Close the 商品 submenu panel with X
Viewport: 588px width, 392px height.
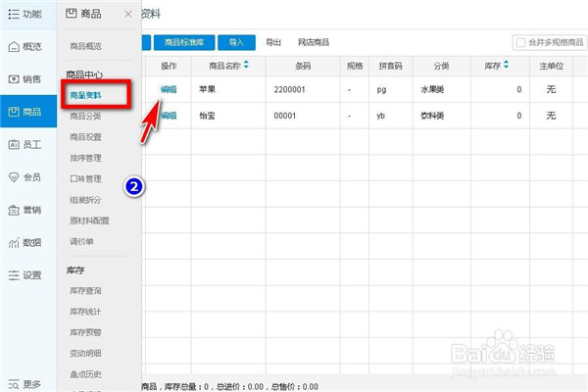pos(128,14)
